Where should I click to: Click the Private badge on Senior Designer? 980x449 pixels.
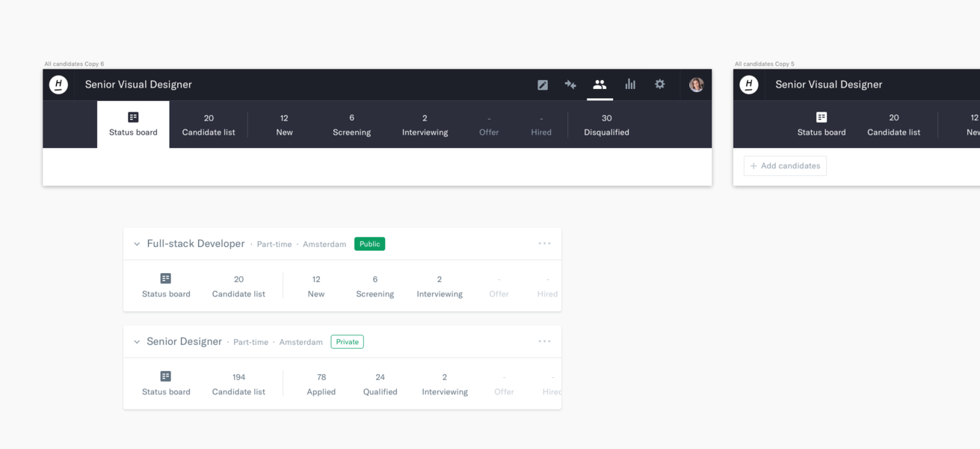[347, 342]
